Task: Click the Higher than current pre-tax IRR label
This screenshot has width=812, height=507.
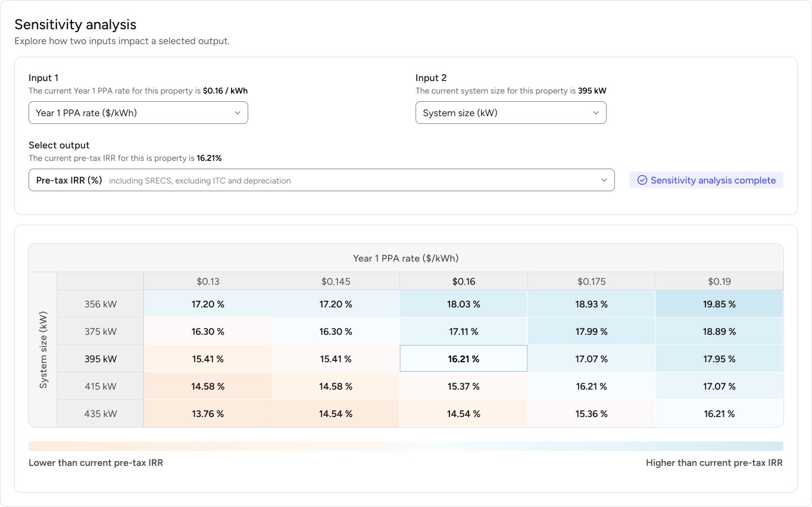Action: 714,463
